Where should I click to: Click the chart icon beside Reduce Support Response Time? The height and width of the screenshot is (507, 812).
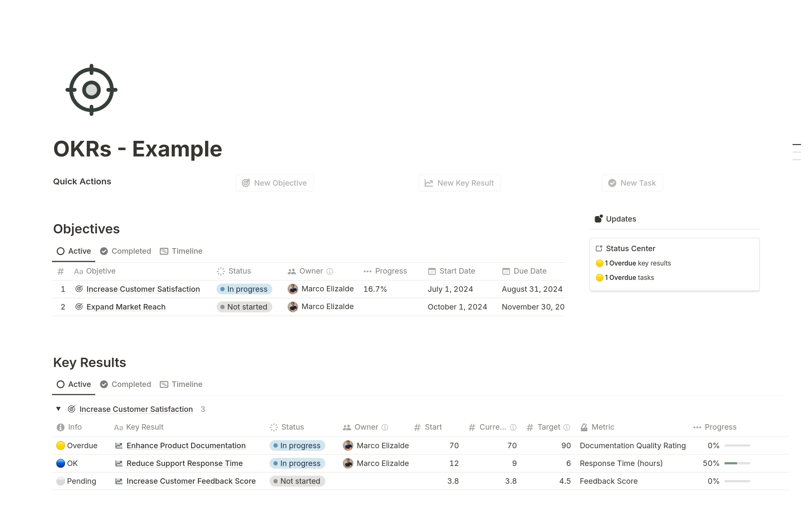(x=119, y=463)
